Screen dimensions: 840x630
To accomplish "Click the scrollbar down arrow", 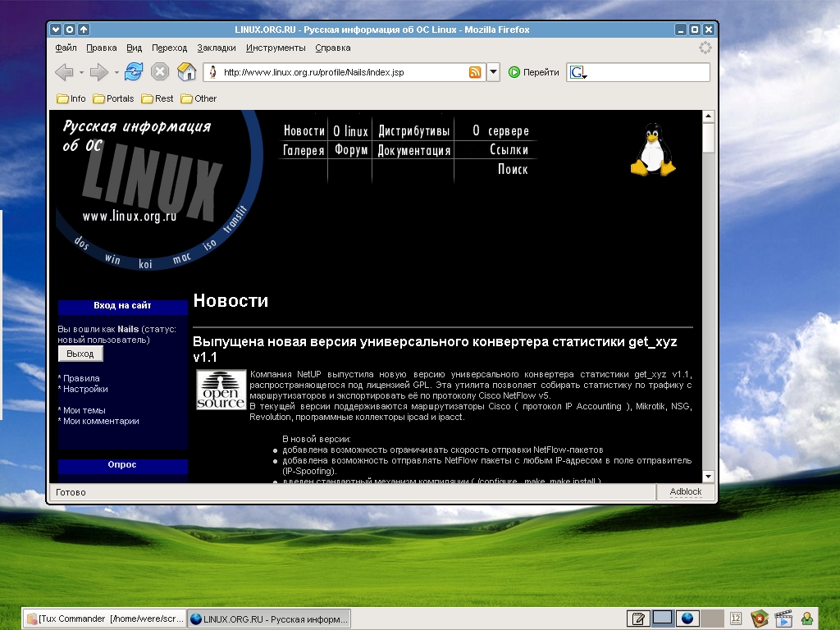I will 708,477.
